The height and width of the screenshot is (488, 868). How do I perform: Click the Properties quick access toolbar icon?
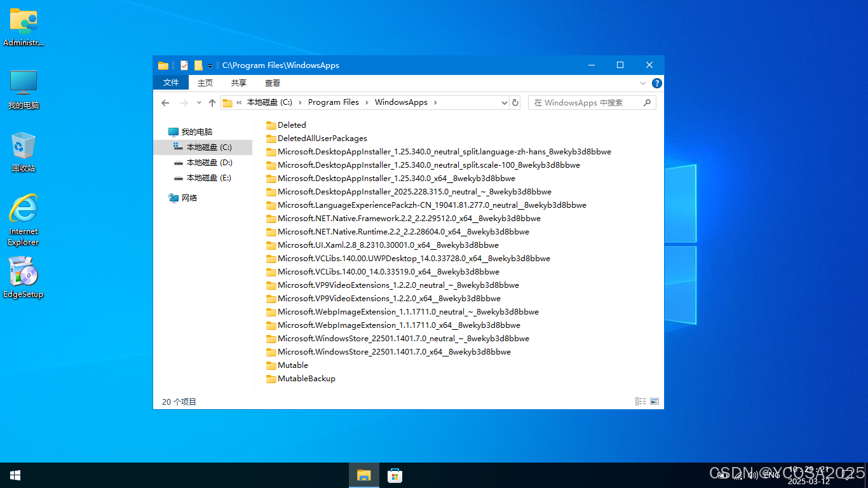184,65
